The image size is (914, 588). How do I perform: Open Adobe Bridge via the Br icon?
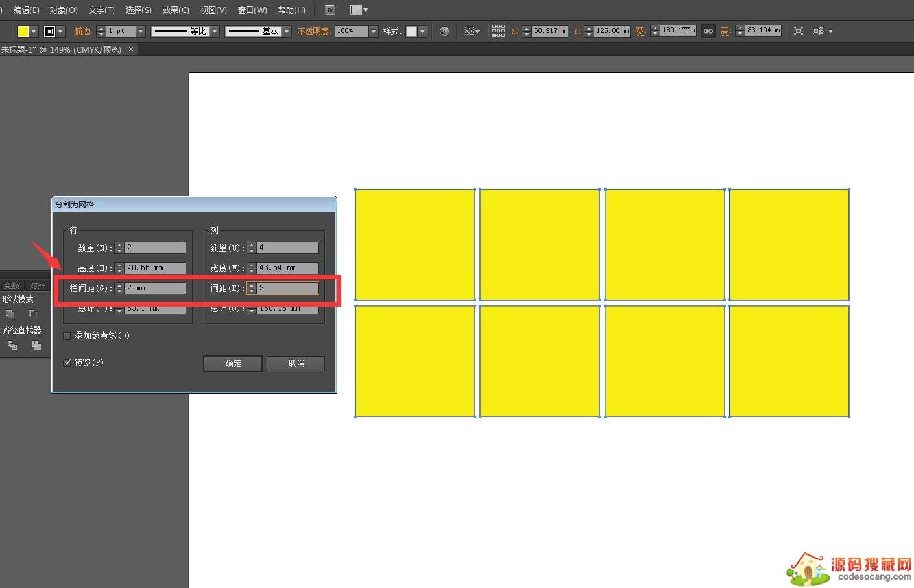point(330,10)
